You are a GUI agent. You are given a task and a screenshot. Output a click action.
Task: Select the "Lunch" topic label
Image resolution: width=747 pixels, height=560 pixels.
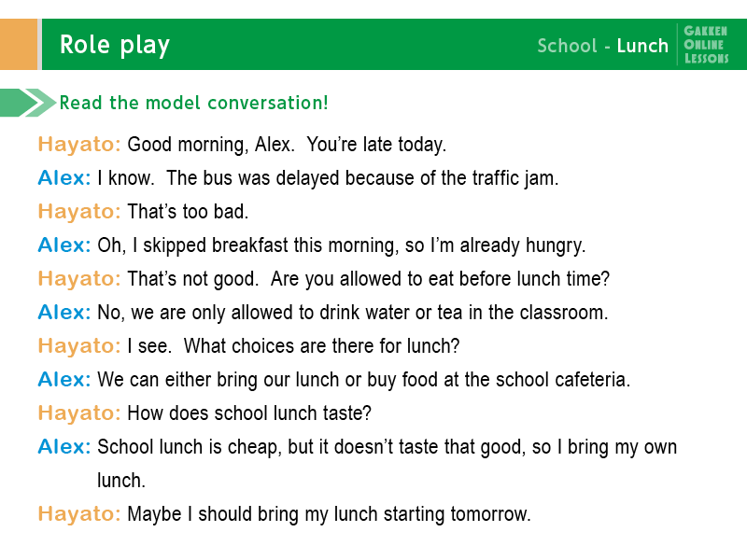642,46
